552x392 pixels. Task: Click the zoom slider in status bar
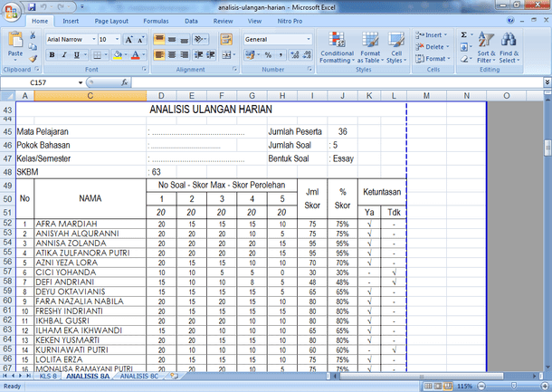coord(514,387)
